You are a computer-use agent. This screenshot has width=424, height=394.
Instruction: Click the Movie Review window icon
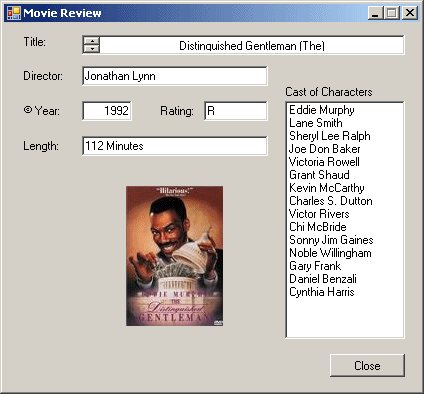click(x=14, y=13)
